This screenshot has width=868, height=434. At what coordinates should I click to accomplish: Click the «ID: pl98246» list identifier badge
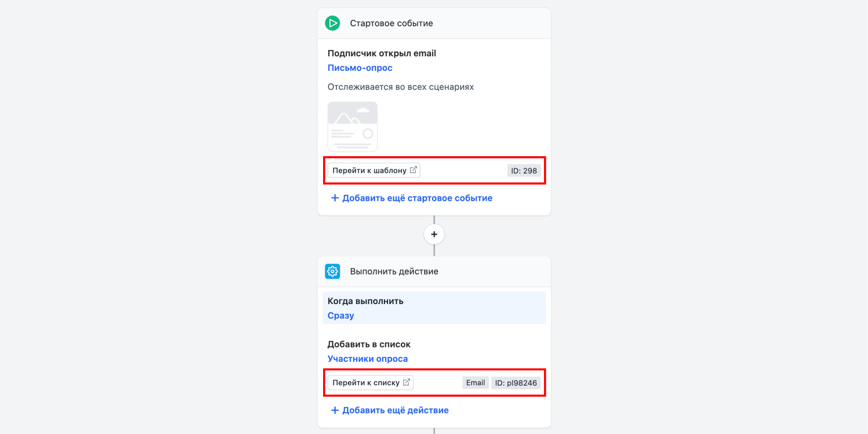(516, 382)
